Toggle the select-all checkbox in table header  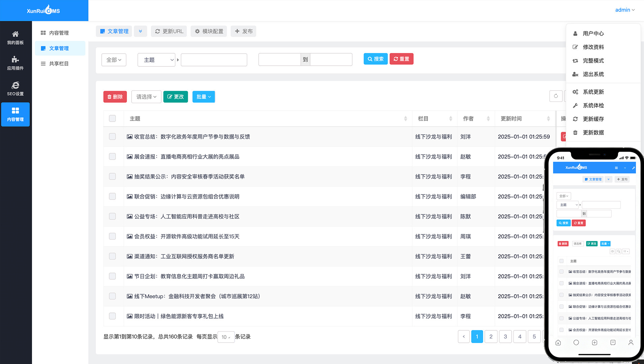click(112, 119)
